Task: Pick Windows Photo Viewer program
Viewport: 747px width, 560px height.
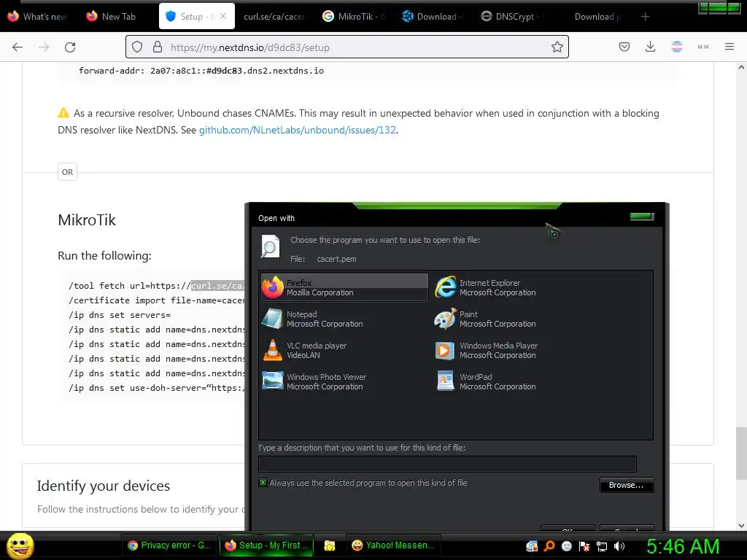Action: [314, 381]
